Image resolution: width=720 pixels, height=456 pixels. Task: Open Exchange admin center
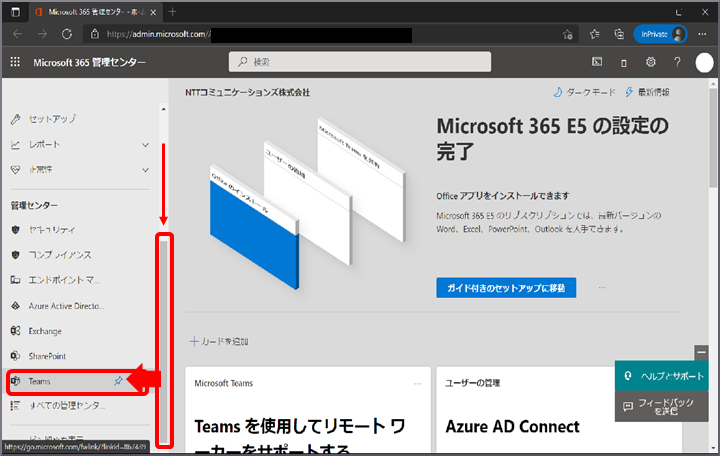coord(45,331)
